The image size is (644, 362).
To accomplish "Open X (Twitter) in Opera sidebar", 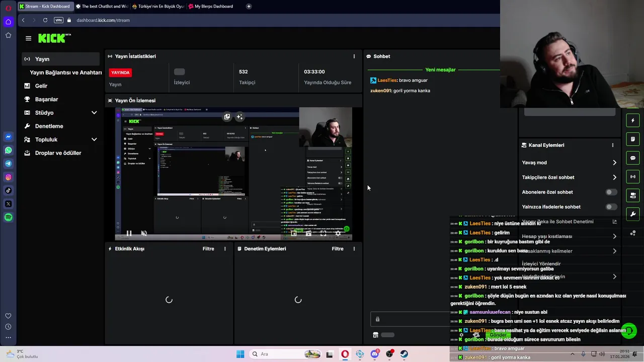I will [8, 204].
